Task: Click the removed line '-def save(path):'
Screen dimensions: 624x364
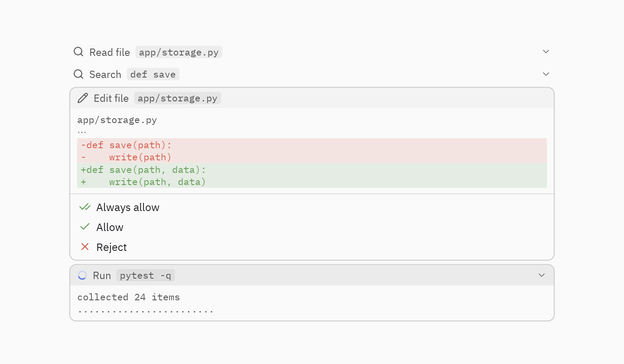Action: click(x=312, y=145)
